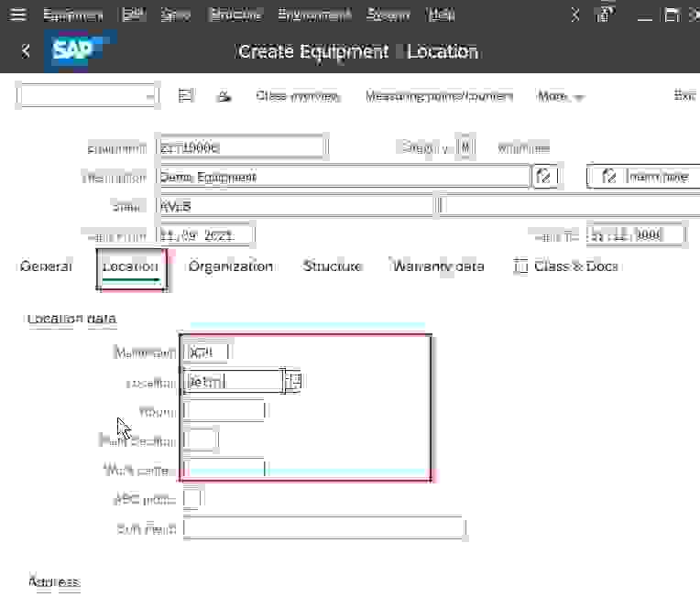Viewport: 700px width, 597px height.
Task: Click the Address section heading
Action: (x=54, y=581)
